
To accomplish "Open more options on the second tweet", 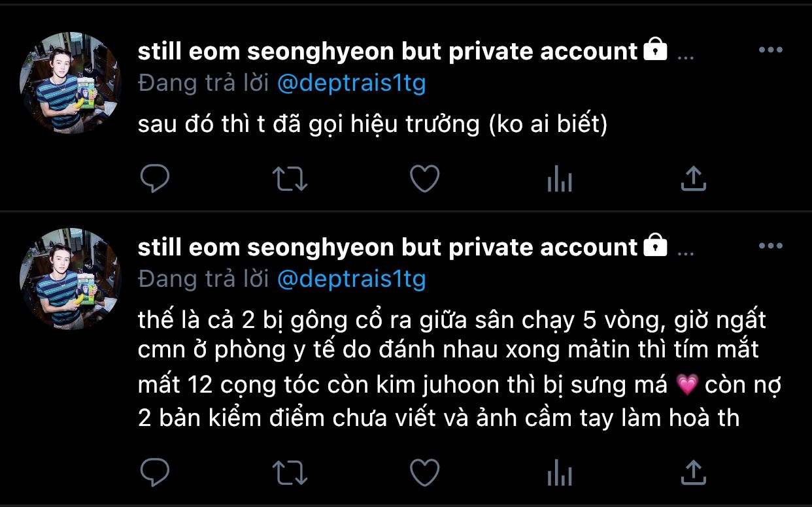I will click(771, 246).
